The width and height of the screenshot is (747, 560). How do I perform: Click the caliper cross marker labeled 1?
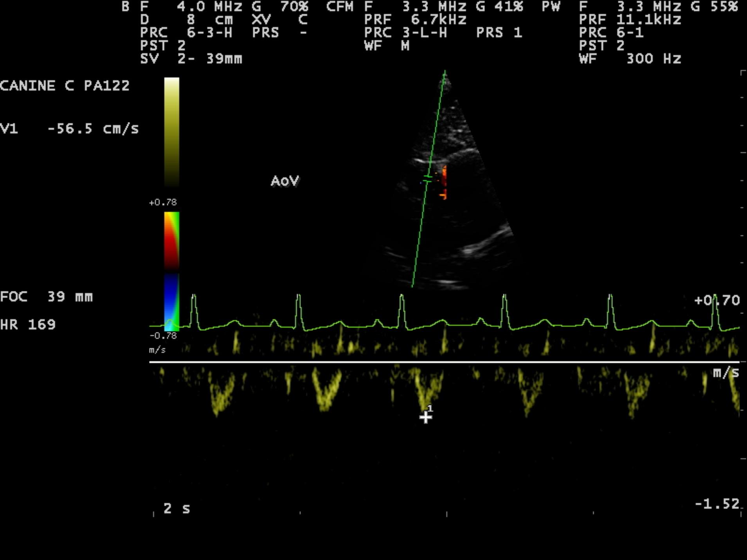(425, 417)
